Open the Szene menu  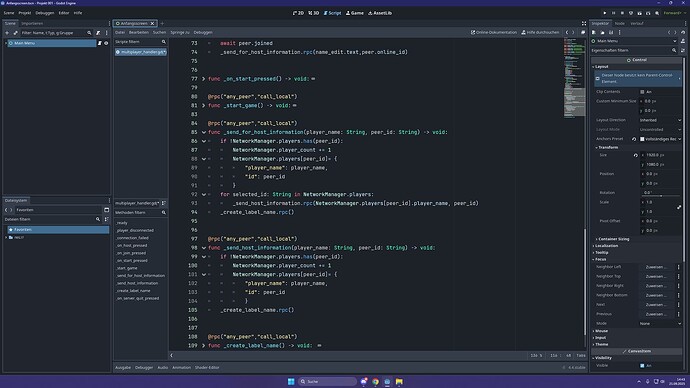(9, 13)
